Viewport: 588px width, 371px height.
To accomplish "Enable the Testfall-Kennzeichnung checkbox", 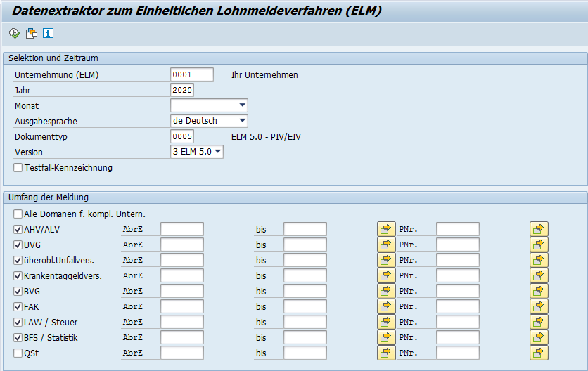I will coord(18,168).
